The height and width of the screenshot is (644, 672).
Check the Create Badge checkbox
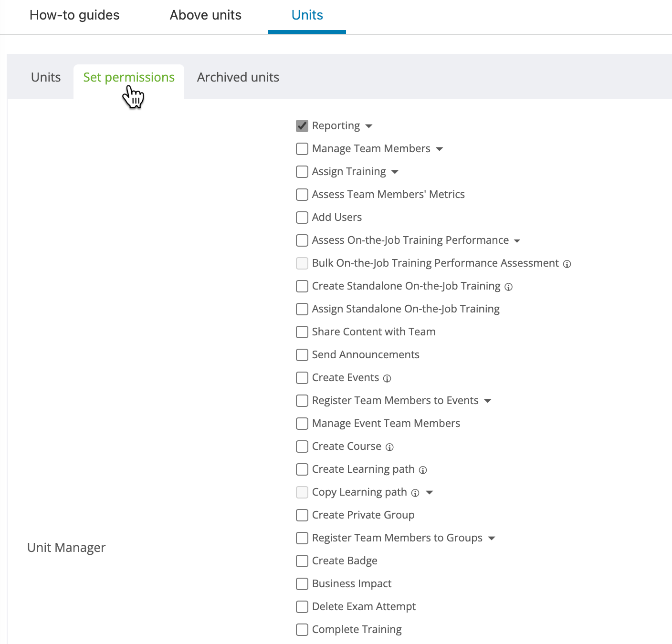(x=302, y=561)
